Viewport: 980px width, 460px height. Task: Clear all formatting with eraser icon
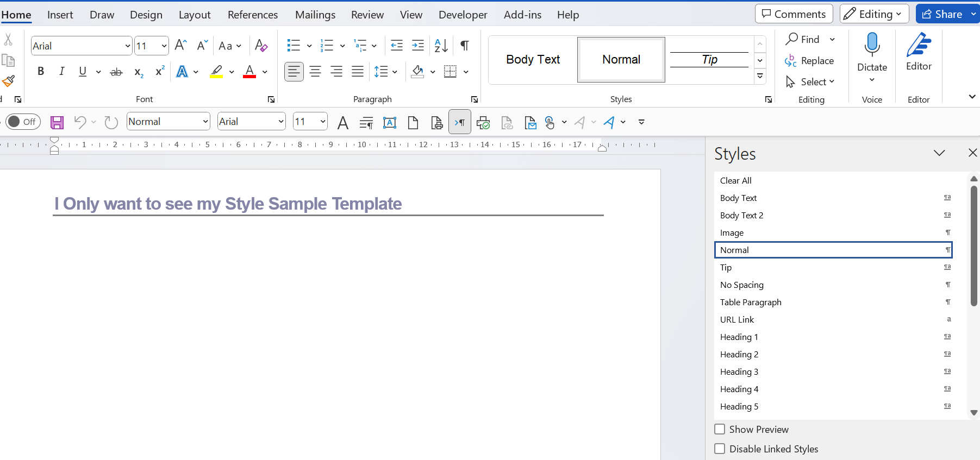point(261,46)
